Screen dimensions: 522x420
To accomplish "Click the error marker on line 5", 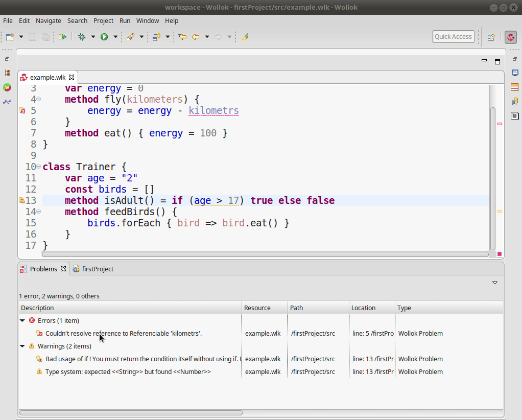I will [x=22, y=110].
